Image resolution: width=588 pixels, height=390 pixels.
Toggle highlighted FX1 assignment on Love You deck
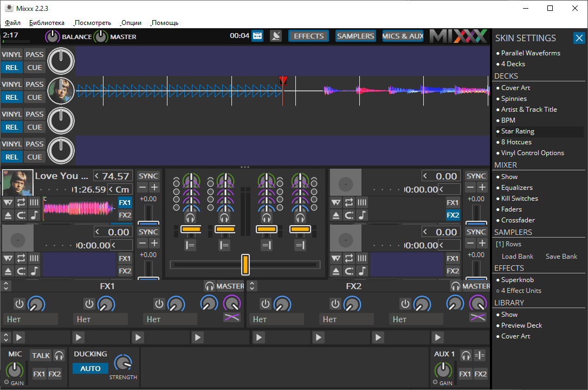125,203
